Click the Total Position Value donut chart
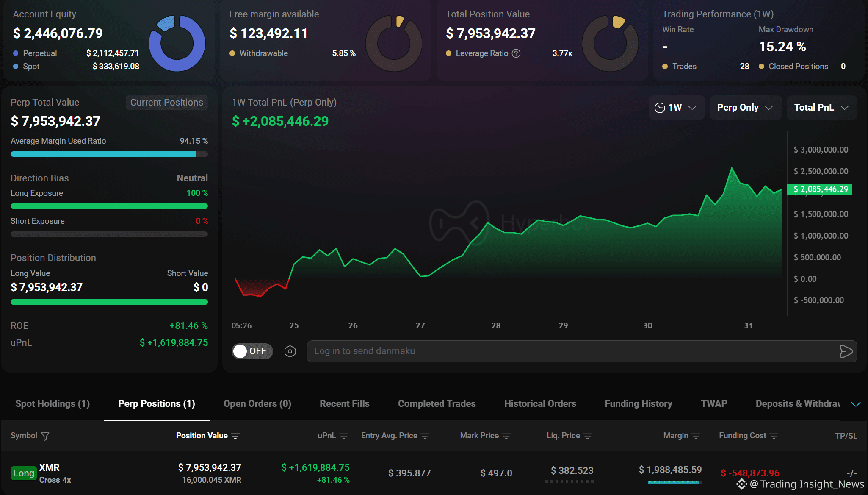 [610, 43]
